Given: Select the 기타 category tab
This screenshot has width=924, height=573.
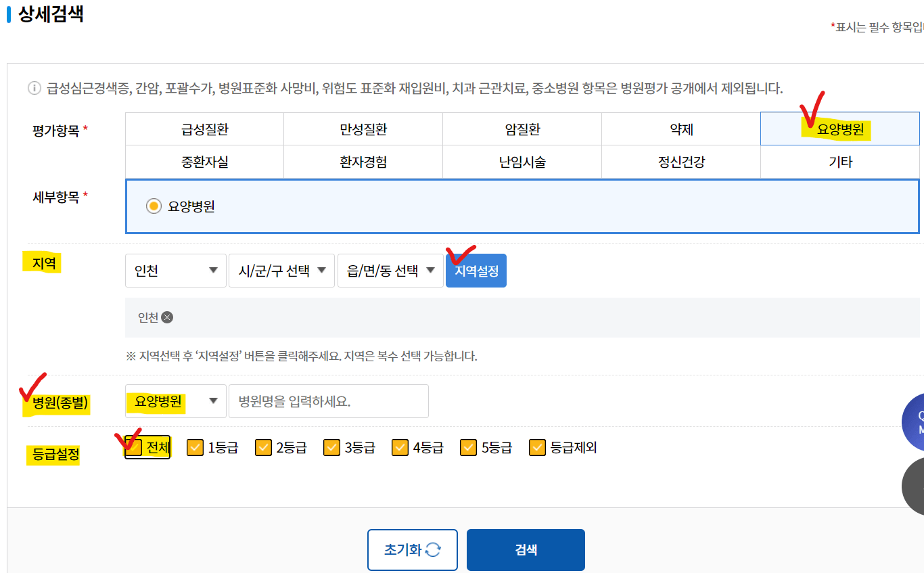Looking at the screenshot, I should pos(840,162).
